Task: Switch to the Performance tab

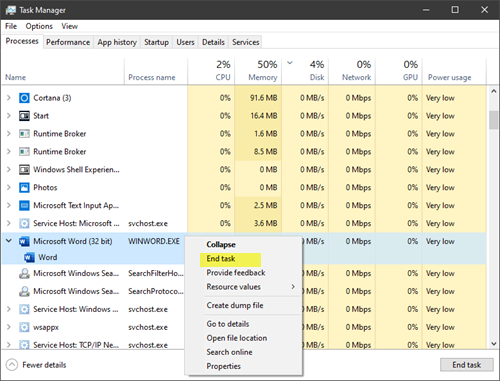Action: [68, 42]
